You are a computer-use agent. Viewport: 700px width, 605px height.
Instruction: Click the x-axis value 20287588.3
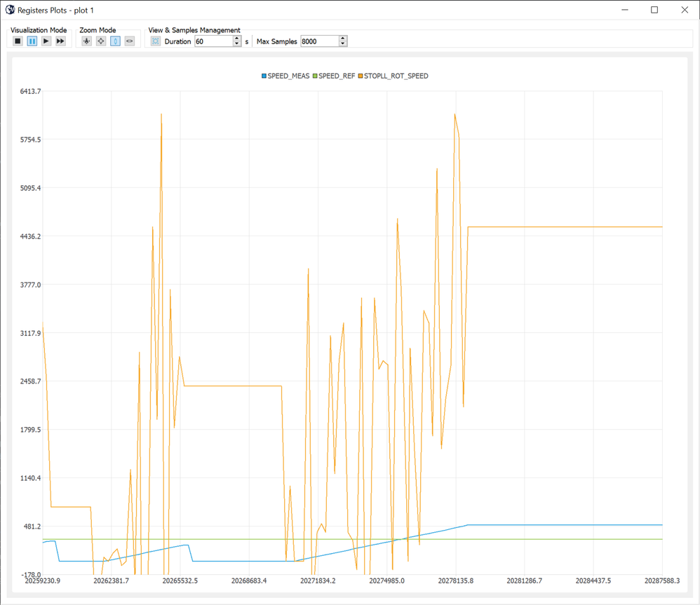[x=662, y=580]
